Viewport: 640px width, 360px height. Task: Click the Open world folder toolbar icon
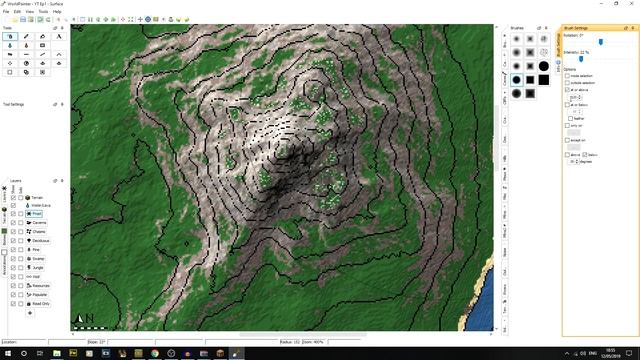coord(15,19)
